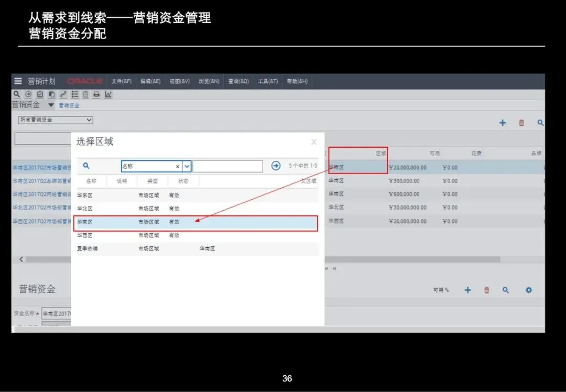Open the 华西区2017Q2 fund link

[x=42, y=221]
